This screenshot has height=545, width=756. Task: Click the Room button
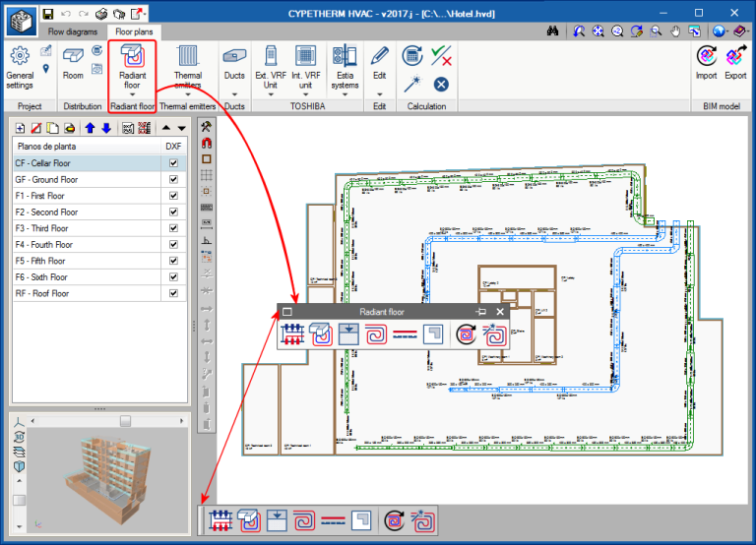[x=73, y=63]
